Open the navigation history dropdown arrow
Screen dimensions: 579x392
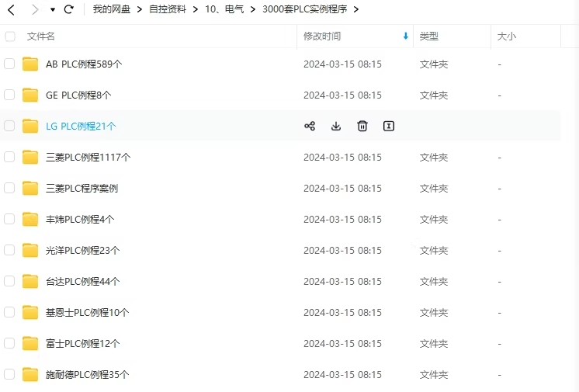tap(53, 9)
